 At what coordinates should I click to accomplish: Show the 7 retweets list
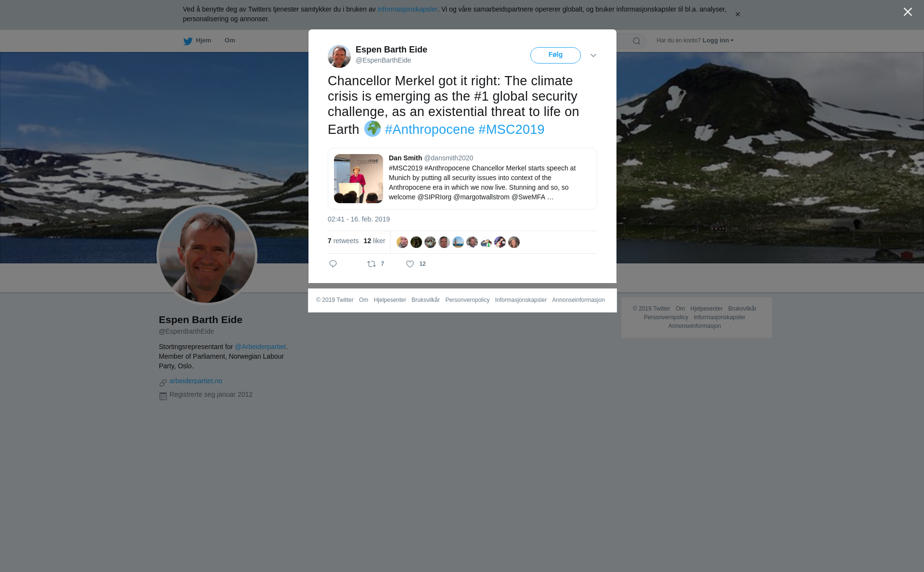pos(343,241)
